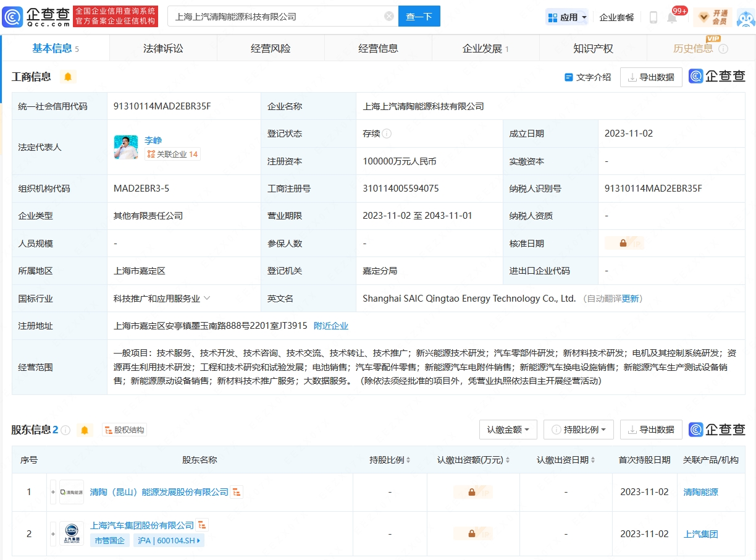Open the 认缴金额 dropdown
The height and width of the screenshot is (560, 756).
pos(508,430)
